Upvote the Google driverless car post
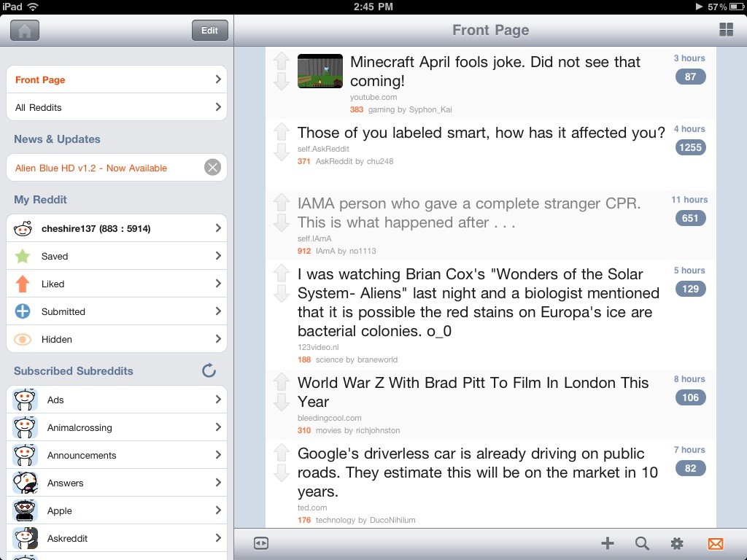The image size is (747, 560). pyautogui.click(x=282, y=453)
